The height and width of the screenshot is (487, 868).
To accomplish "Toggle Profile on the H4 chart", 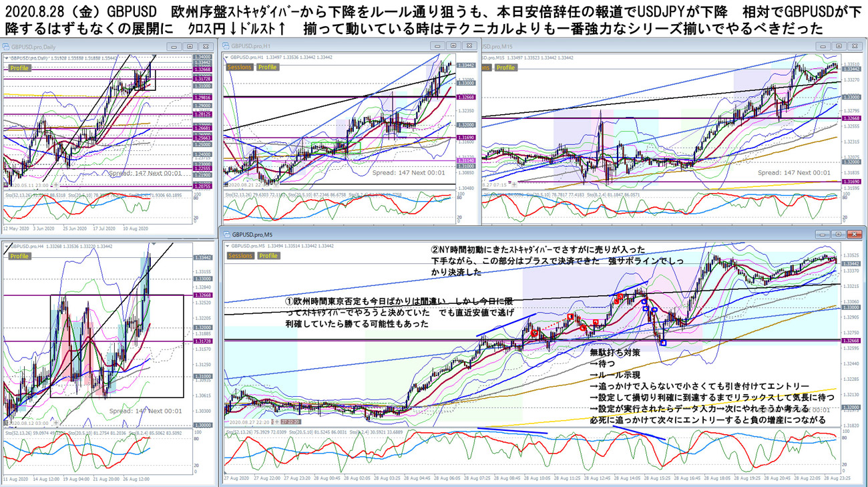I will click(19, 257).
